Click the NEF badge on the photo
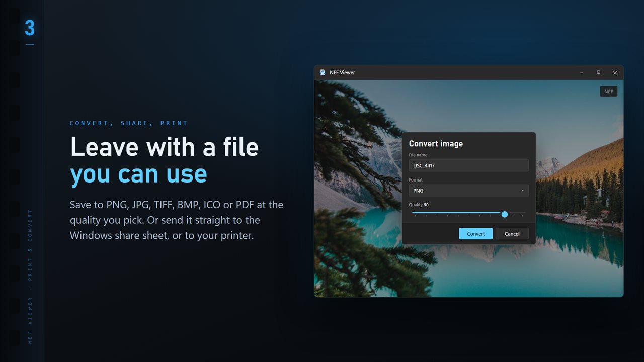This screenshot has width=644, height=362. [608, 92]
